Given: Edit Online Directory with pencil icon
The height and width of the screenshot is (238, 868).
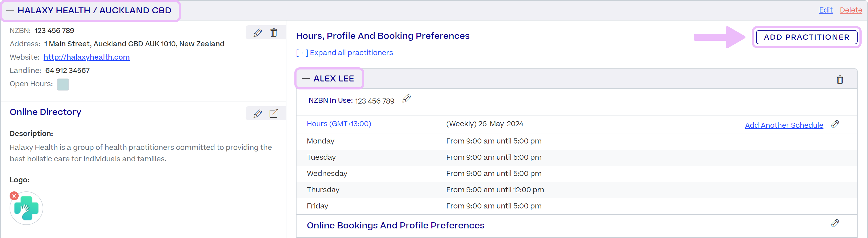Looking at the screenshot, I should click(257, 113).
